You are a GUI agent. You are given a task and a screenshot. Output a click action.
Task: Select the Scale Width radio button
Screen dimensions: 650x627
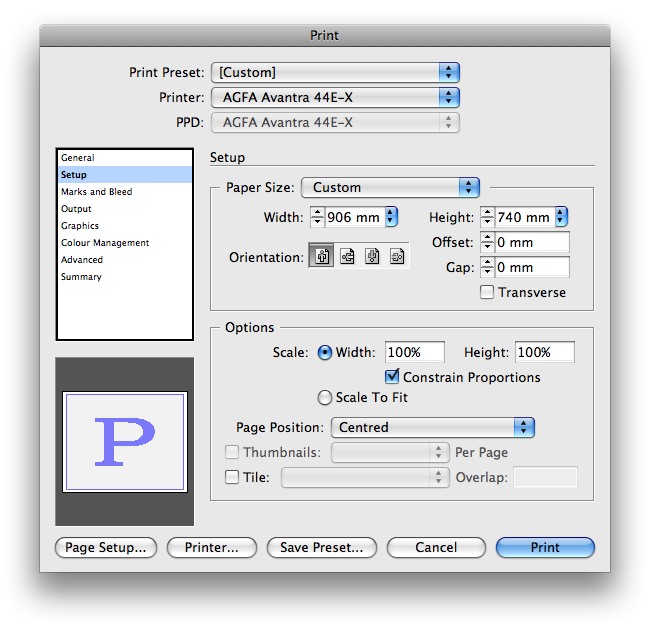click(325, 353)
